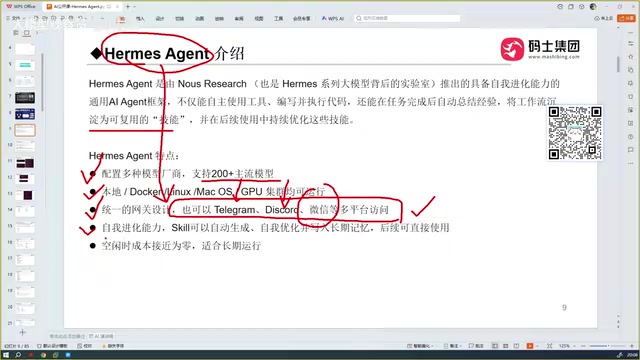
Task: Click the ribbon search input field
Action: pos(407,18)
